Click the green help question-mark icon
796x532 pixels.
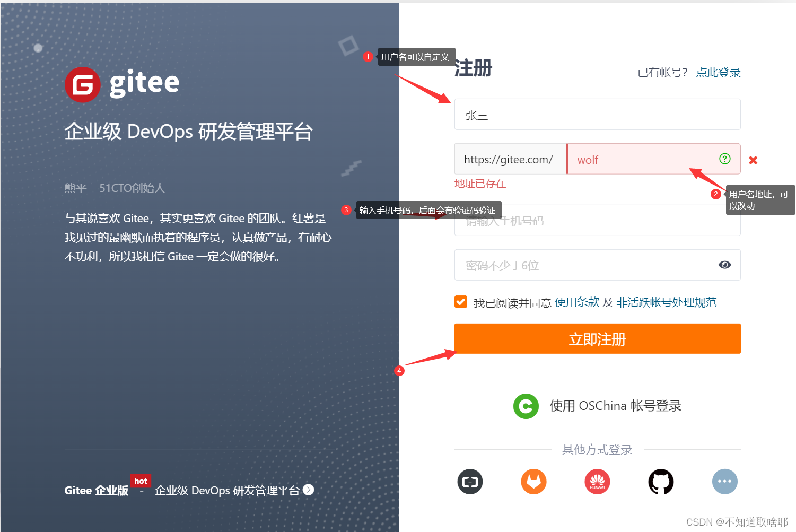(724, 159)
